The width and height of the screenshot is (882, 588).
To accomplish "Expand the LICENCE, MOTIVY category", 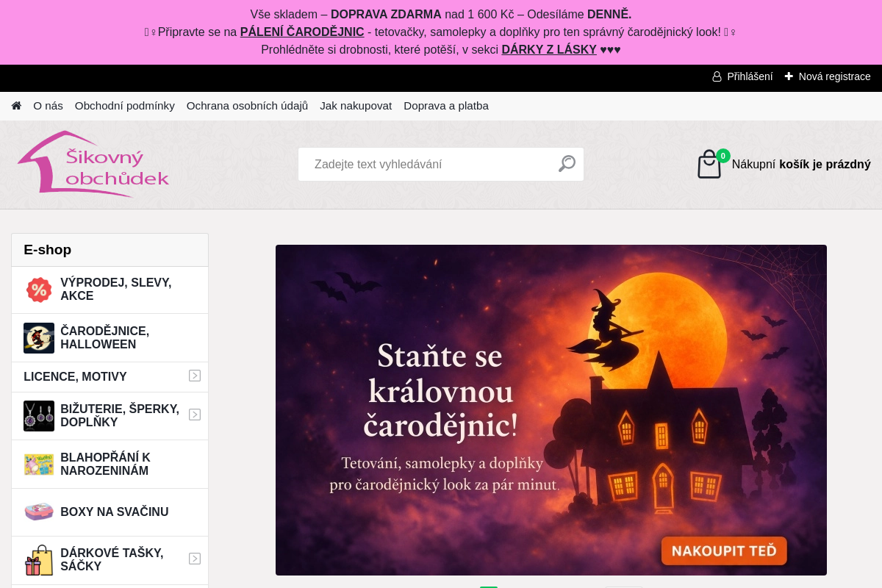I will (x=195, y=376).
